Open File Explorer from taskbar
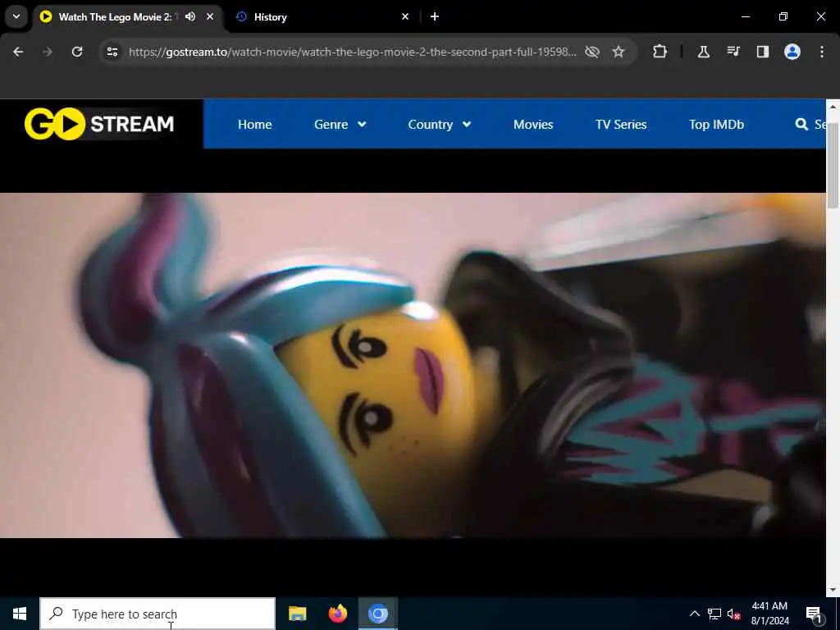Image resolution: width=840 pixels, height=630 pixels. pos(297,614)
